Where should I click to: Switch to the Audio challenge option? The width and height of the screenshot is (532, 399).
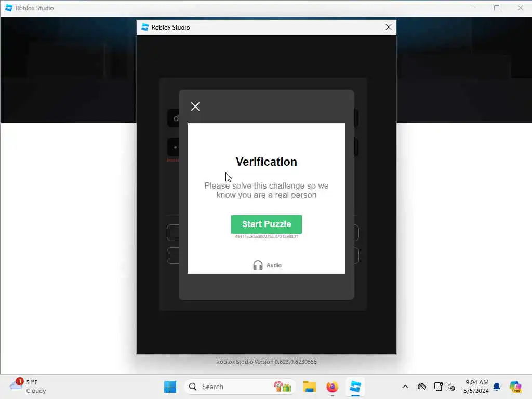pyautogui.click(x=268, y=265)
